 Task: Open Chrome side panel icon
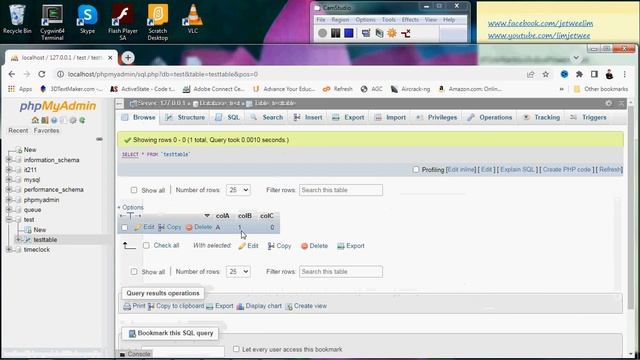coord(594,74)
